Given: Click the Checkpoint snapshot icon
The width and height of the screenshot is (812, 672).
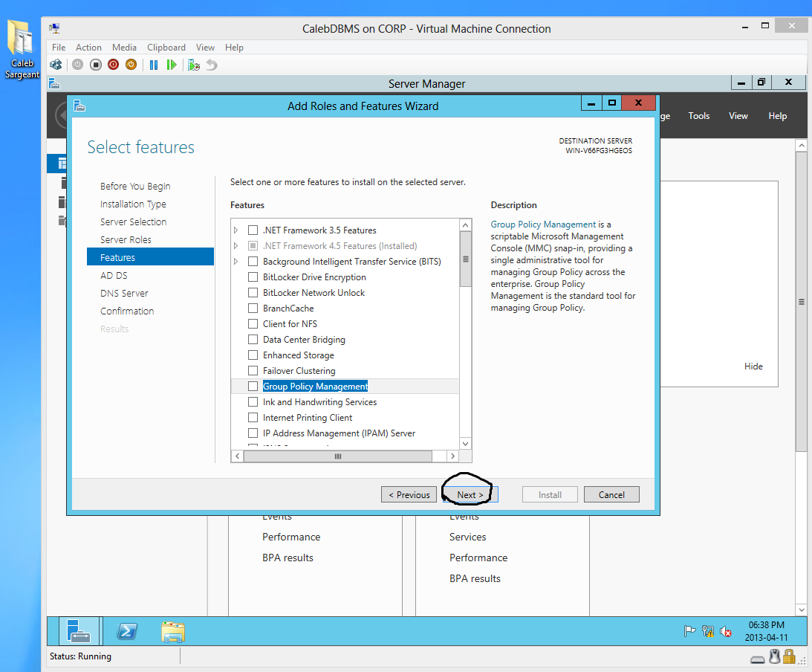Looking at the screenshot, I should pos(194,65).
